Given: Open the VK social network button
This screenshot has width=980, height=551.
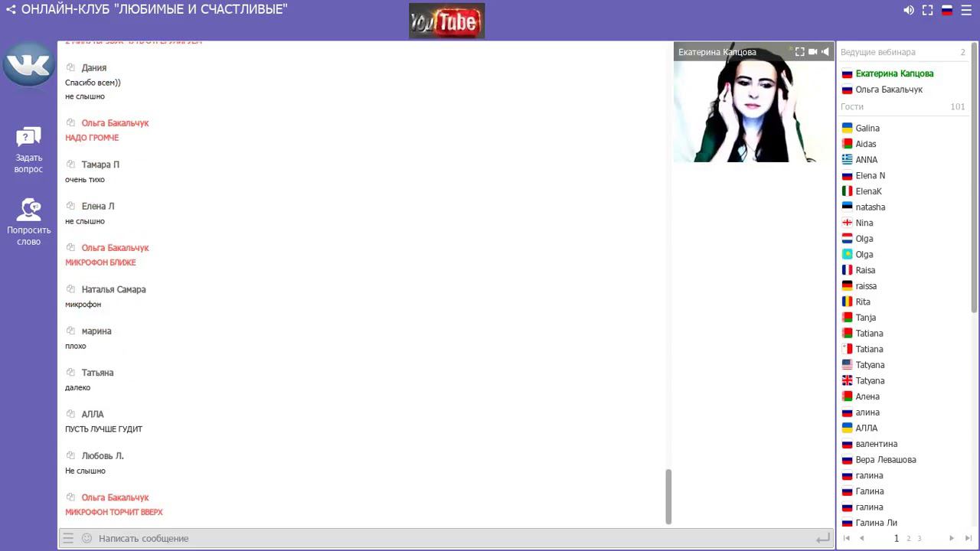Looking at the screenshot, I should click(x=28, y=64).
